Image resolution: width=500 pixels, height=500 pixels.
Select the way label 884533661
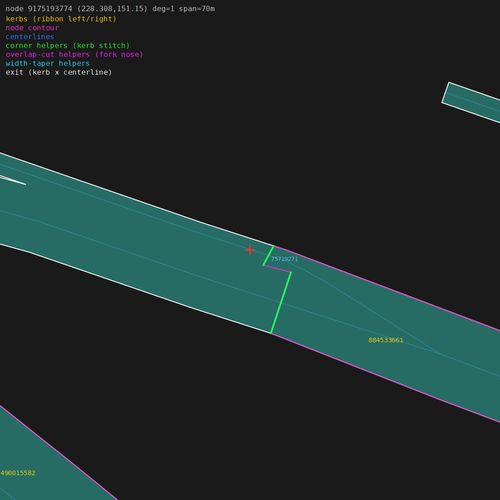pos(386,340)
